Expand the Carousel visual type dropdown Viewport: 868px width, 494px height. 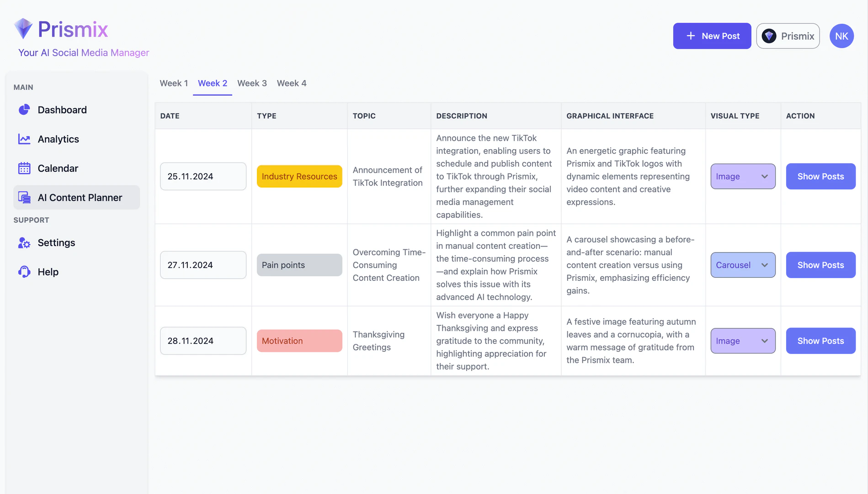coord(743,265)
